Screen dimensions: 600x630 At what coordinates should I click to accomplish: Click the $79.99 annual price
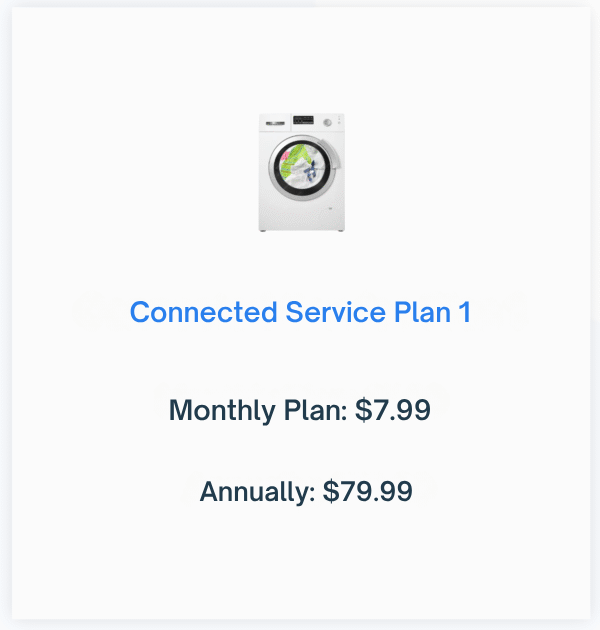click(368, 491)
